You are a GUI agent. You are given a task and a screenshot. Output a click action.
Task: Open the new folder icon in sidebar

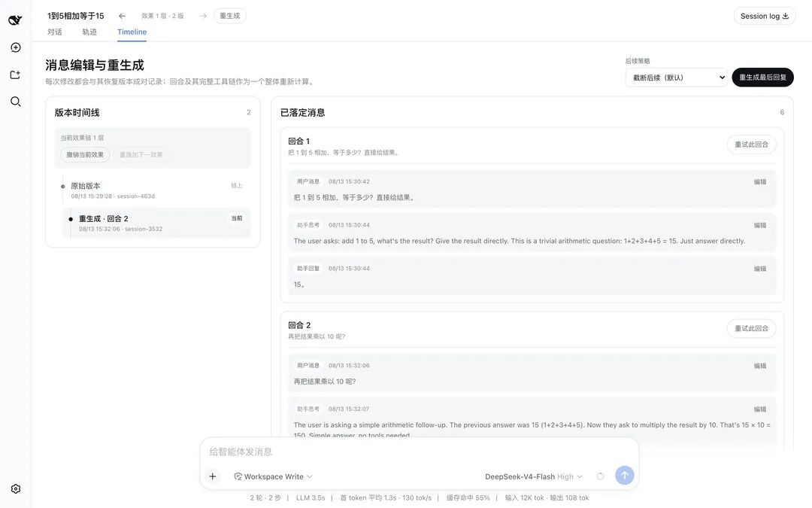[16, 75]
